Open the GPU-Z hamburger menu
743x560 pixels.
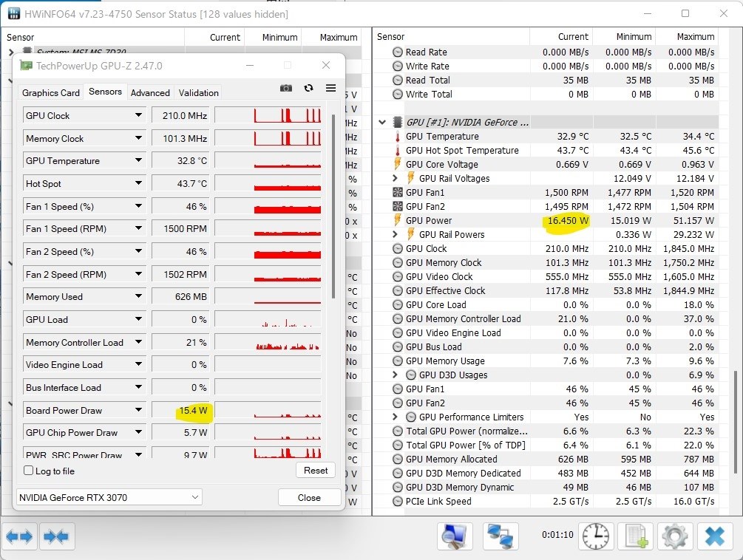click(x=330, y=88)
